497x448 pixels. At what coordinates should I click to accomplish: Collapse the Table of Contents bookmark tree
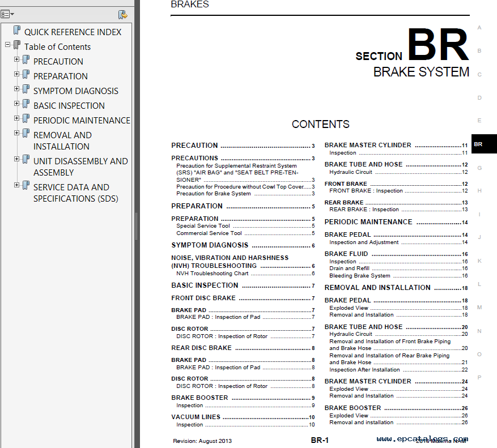pos(7,45)
